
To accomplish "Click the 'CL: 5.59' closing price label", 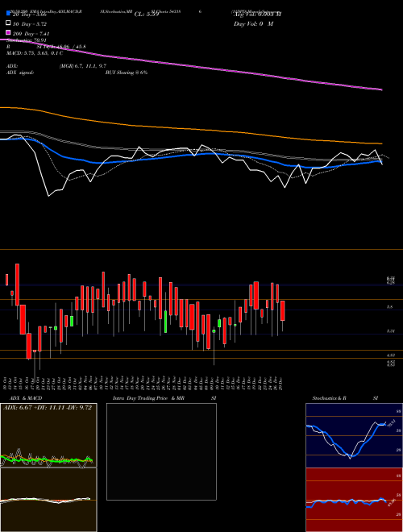I will click(x=147, y=15).
